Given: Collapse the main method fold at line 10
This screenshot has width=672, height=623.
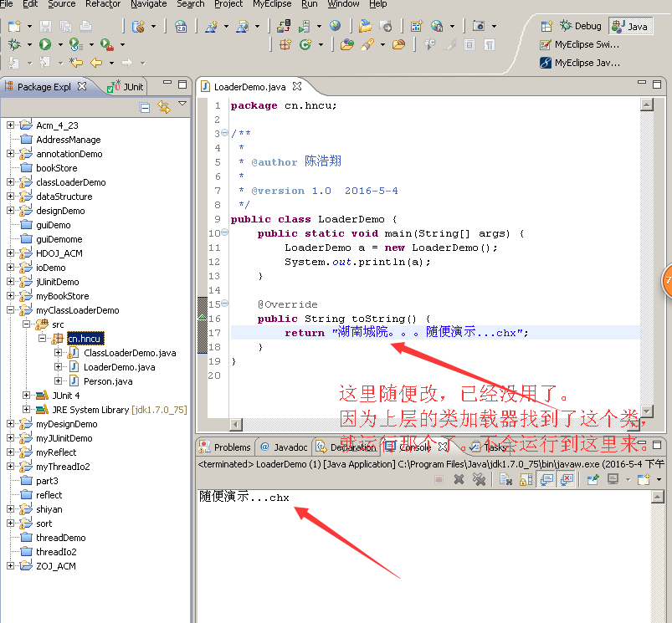Looking at the screenshot, I should tap(224, 232).
